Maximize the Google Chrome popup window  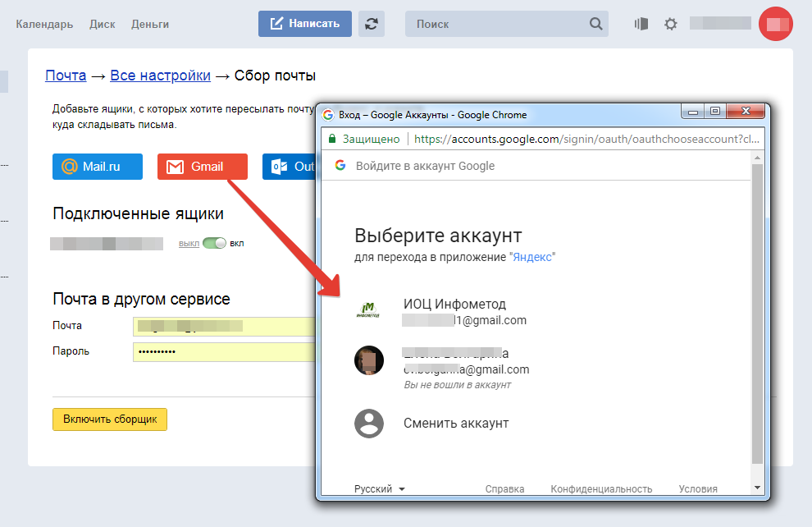[715, 112]
